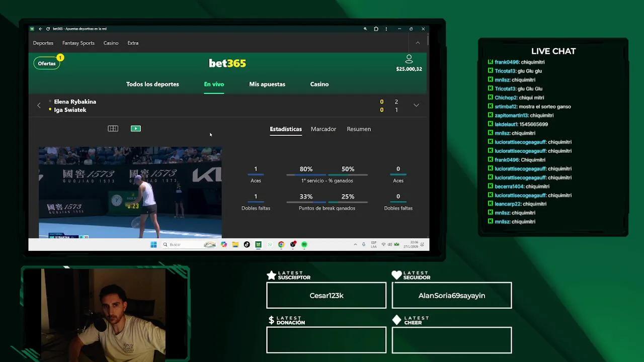Switch to match court animation view
The height and width of the screenshot is (362, 644).
click(113, 129)
